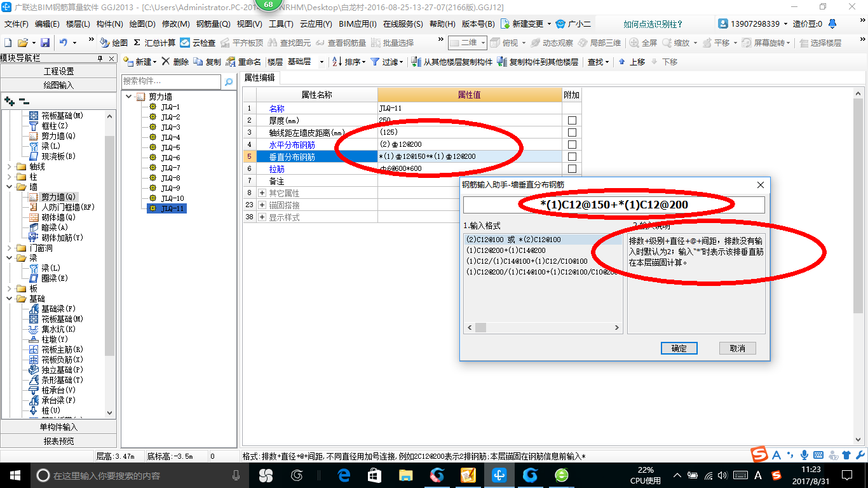Select 人防门框墙(RF) in tree
This screenshot has height=488, width=868.
pyautogui.click(x=62, y=207)
